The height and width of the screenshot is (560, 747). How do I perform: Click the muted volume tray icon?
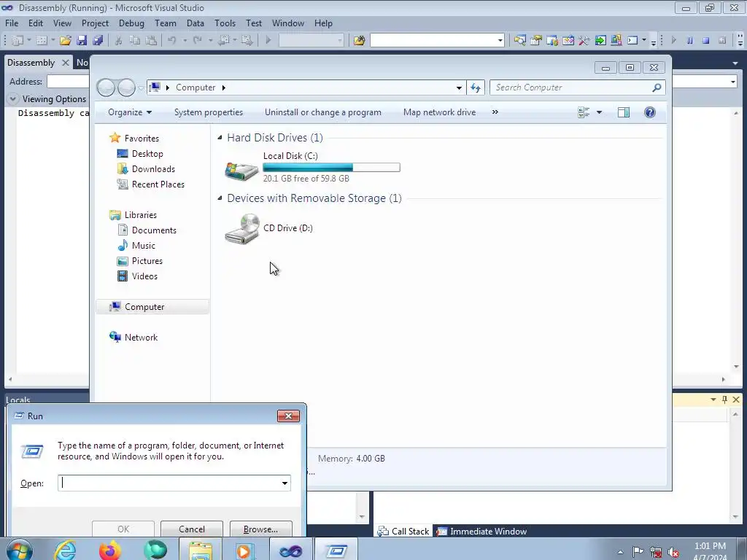click(x=673, y=553)
